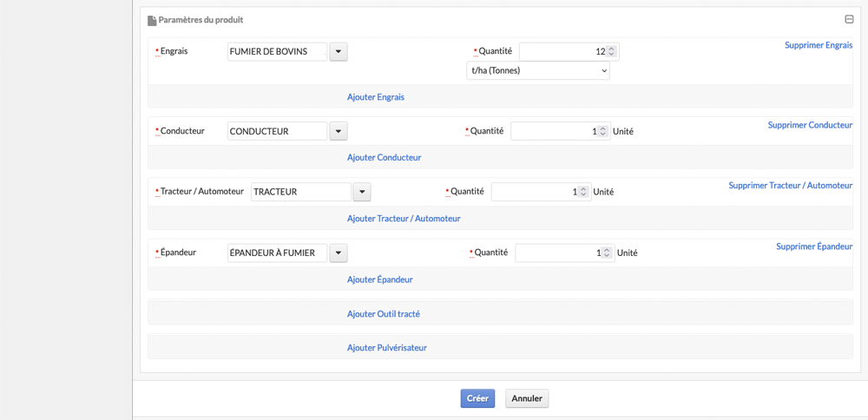
Task: Click the Engrais quantity stepper arrows
Action: tap(611, 51)
